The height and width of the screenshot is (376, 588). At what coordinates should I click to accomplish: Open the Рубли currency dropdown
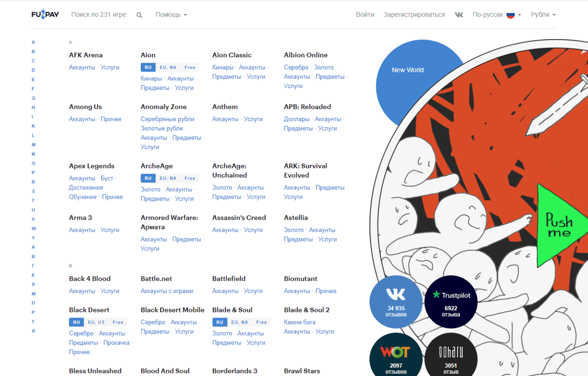(x=543, y=15)
